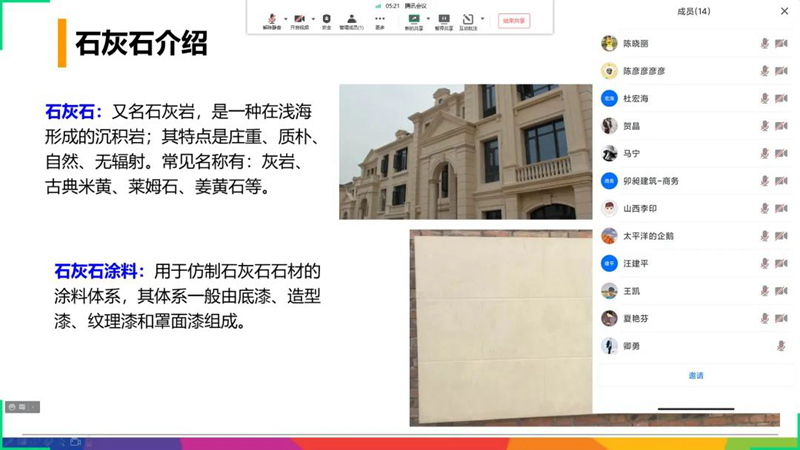Click the slide title 石灰石介绍

[141, 43]
